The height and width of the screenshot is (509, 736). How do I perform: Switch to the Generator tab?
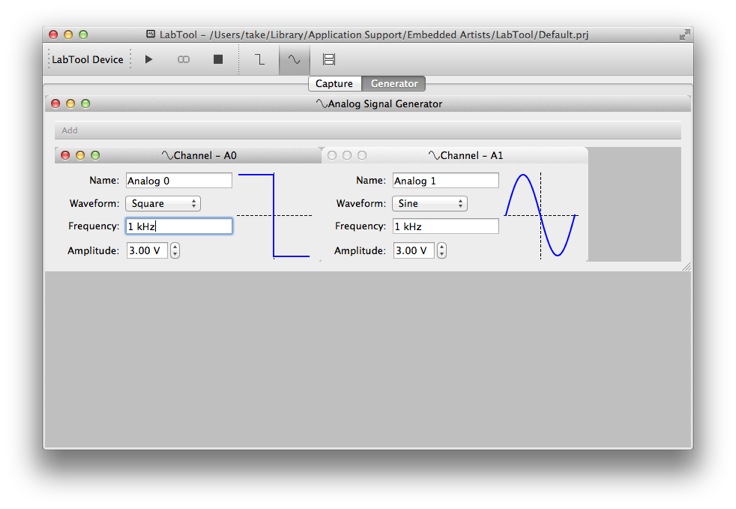click(394, 84)
